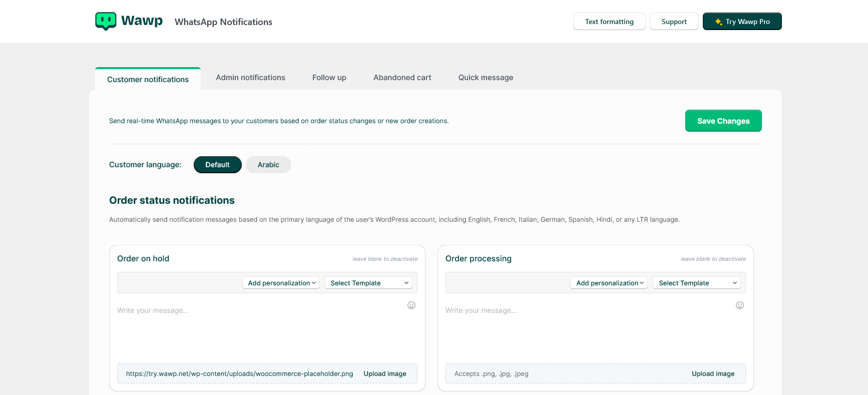Click Try Wawp Pro button
Image resolution: width=868 pixels, height=395 pixels.
coord(742,22)
